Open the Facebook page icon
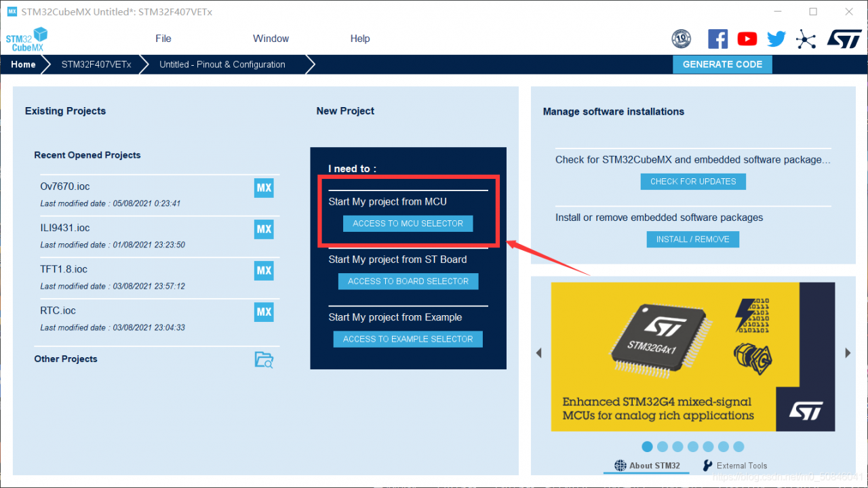This screenshot has width=868, height=488. (x=717, y=39)
